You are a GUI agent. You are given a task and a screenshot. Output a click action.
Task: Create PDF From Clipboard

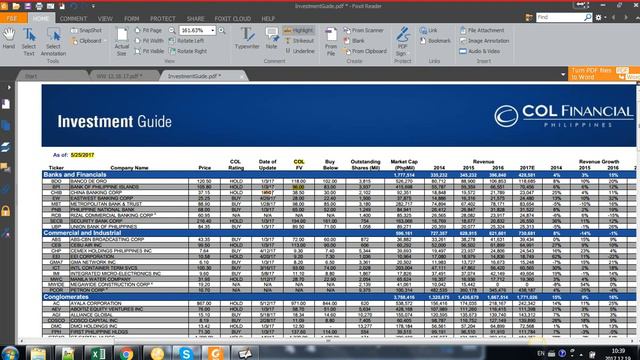[365, 51]
